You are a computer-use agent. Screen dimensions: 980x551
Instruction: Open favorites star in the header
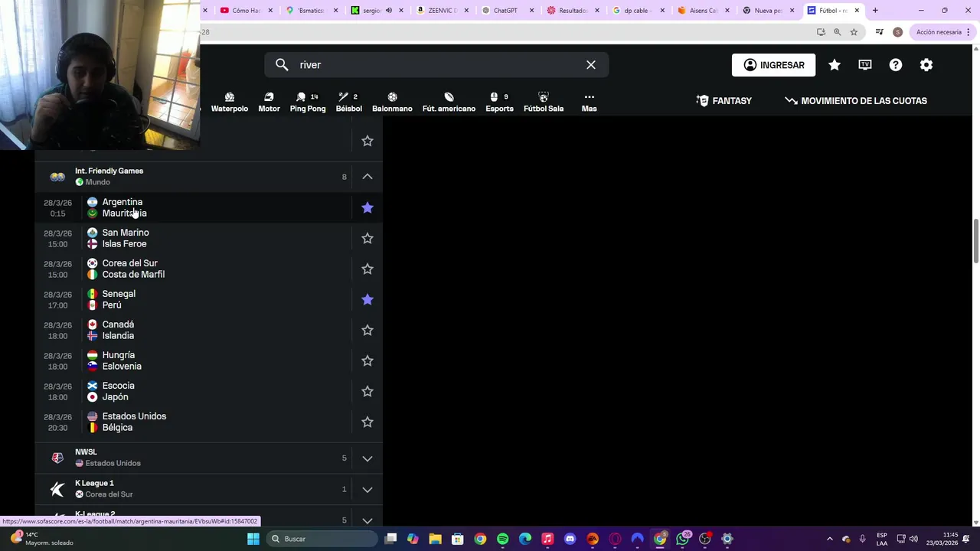point(835,65)
